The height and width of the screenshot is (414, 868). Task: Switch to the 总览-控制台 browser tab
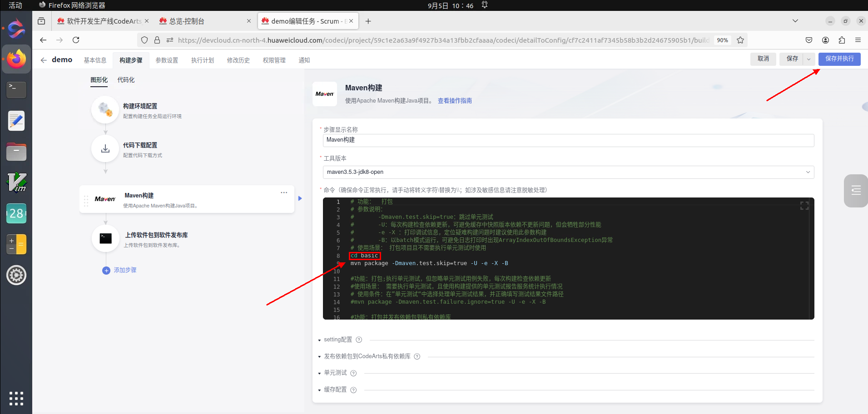pos(205,21)
